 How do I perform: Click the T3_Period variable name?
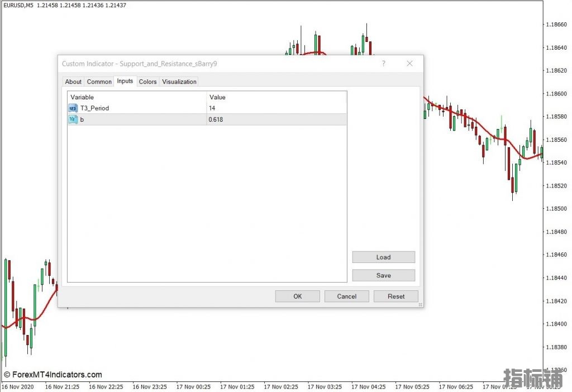click(x=94, y=108)
